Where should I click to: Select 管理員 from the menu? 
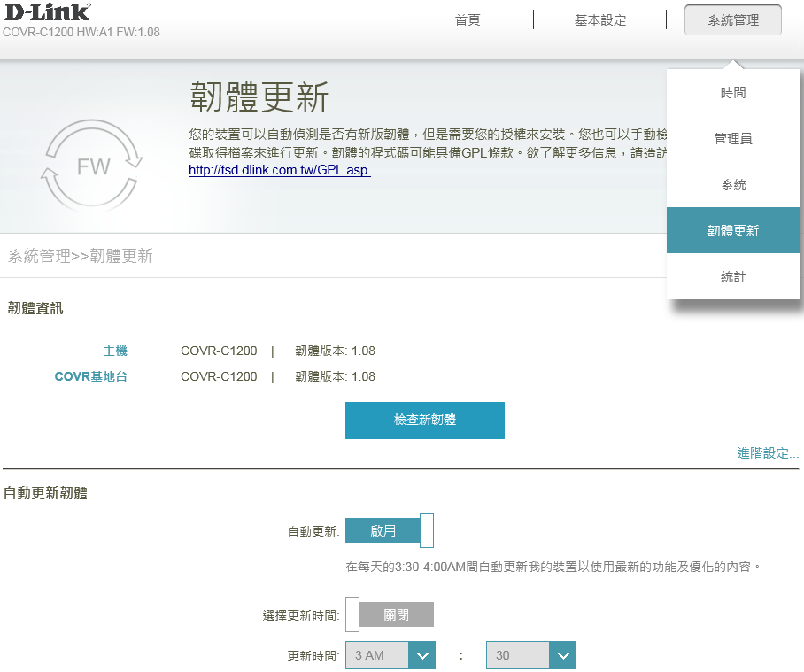coord(733,139)
